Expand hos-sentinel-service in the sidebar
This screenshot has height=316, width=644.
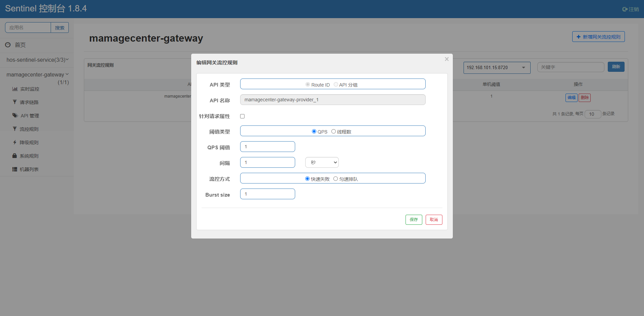click(x=37, y=60)
